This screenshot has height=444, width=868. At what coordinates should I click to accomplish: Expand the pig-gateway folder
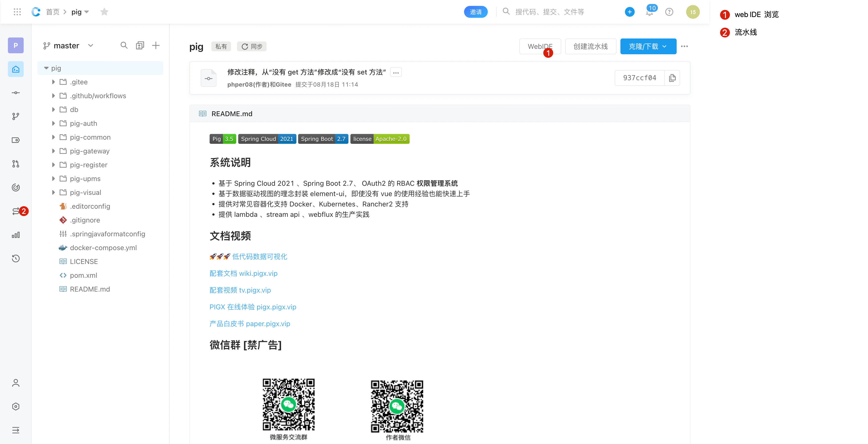pyautogui.click(x=53, y=151)
